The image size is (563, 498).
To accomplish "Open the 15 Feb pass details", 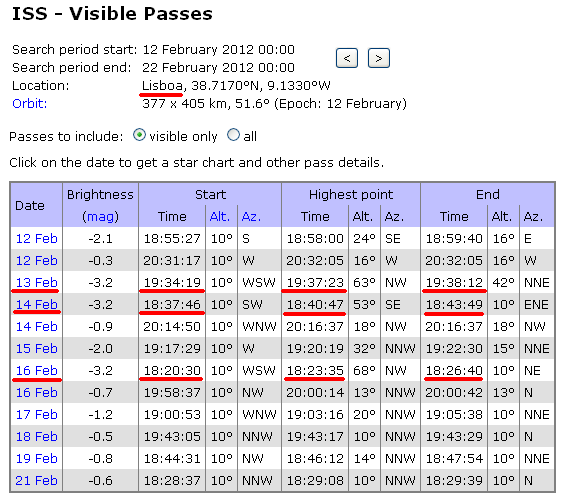I will (x=36, y=349).
